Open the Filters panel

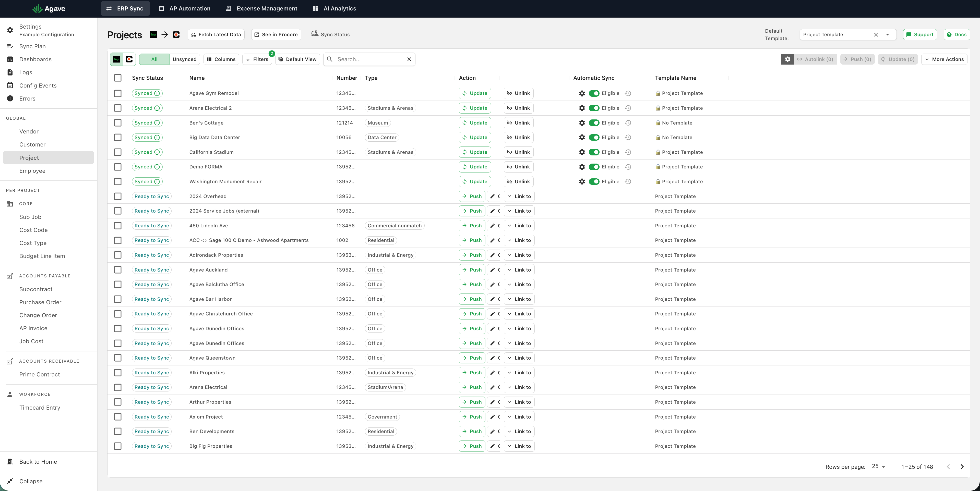[x=257, y=59]
